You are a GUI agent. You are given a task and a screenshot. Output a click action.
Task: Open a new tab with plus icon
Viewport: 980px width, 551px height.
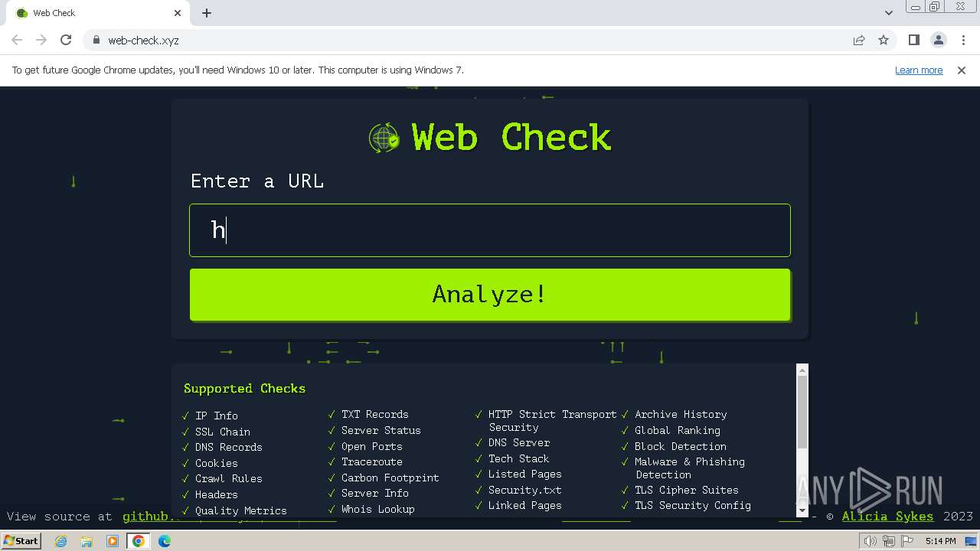[207, 13]
